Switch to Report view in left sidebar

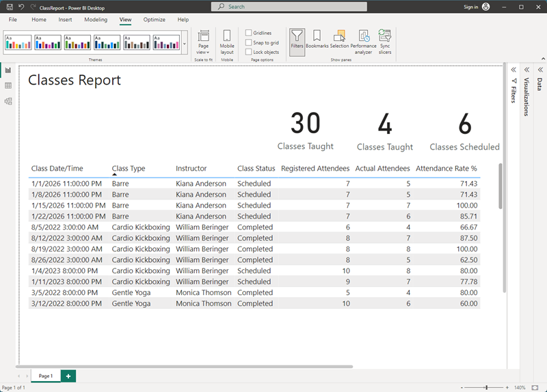[x=8, y=70]
